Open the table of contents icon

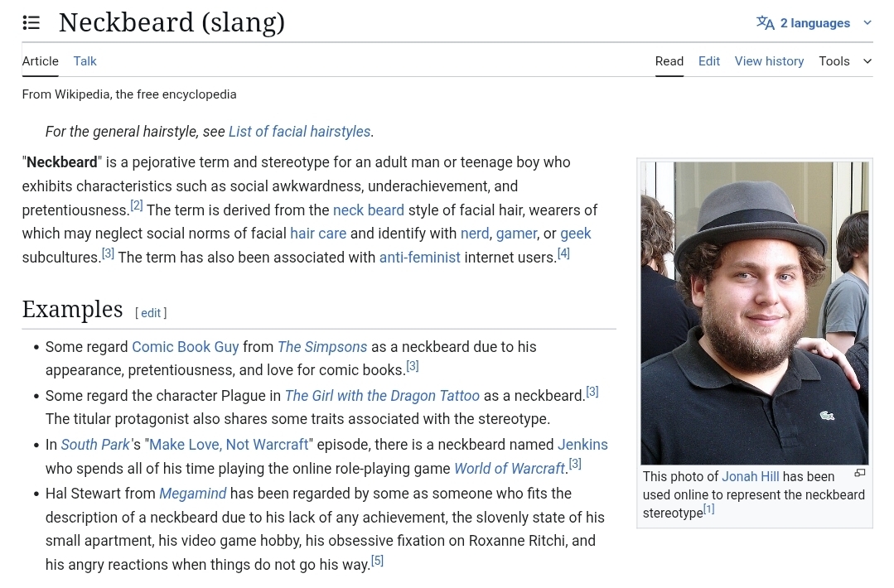(31, 23)
